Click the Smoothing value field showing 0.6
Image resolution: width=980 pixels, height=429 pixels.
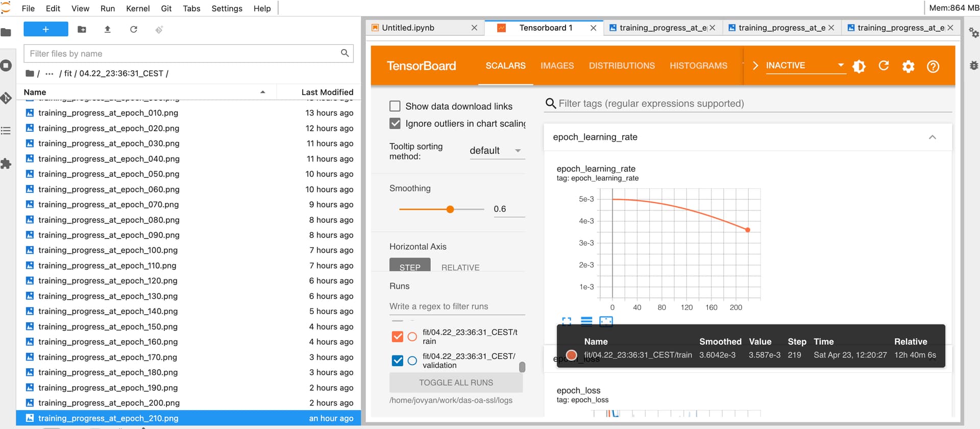click(509, 209)
